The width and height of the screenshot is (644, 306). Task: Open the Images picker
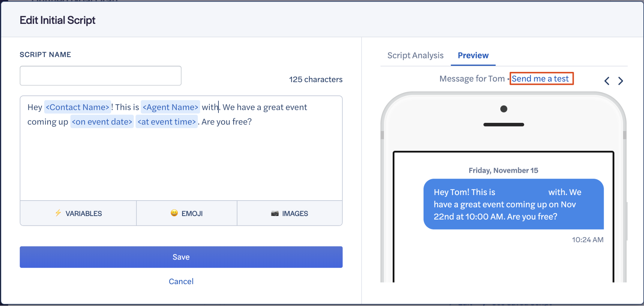[290, 213]
